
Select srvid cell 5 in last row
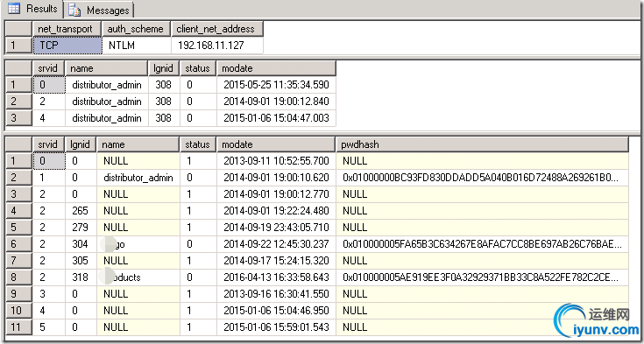48,327
